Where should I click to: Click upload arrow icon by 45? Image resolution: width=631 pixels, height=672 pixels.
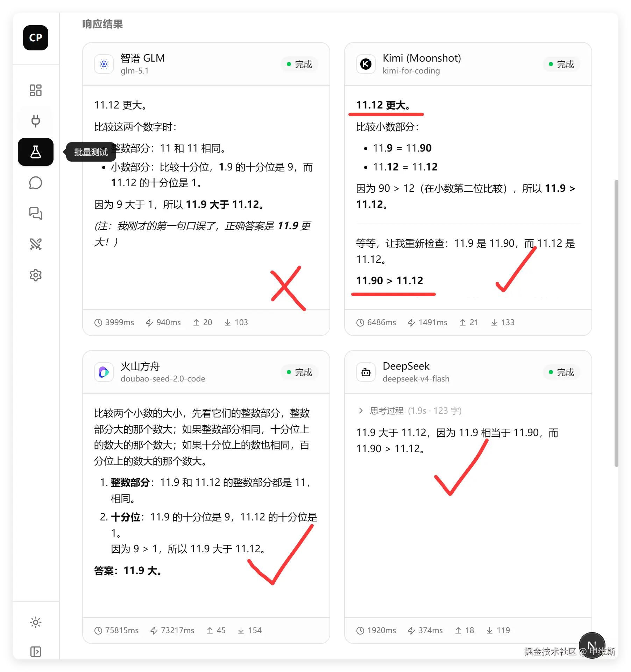(210, 631)
